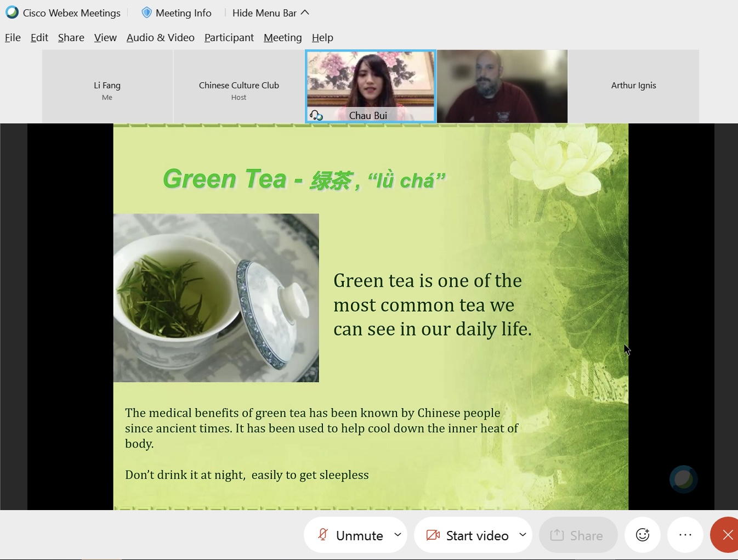Open the more options ellipsis button
This screenshot has width=738, height=560.
[685, 535]
